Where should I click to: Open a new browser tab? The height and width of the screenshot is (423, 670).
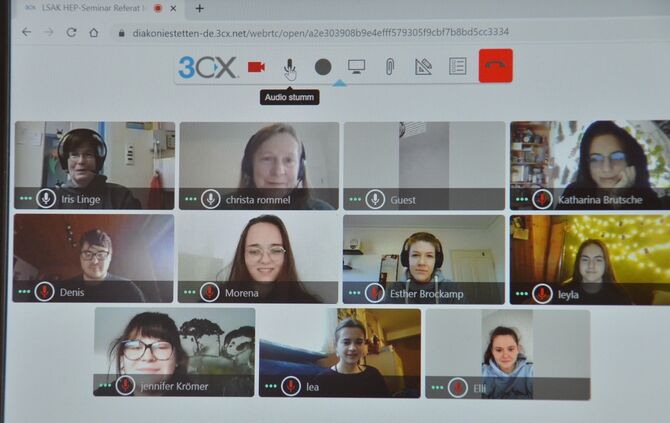[199, 8]
